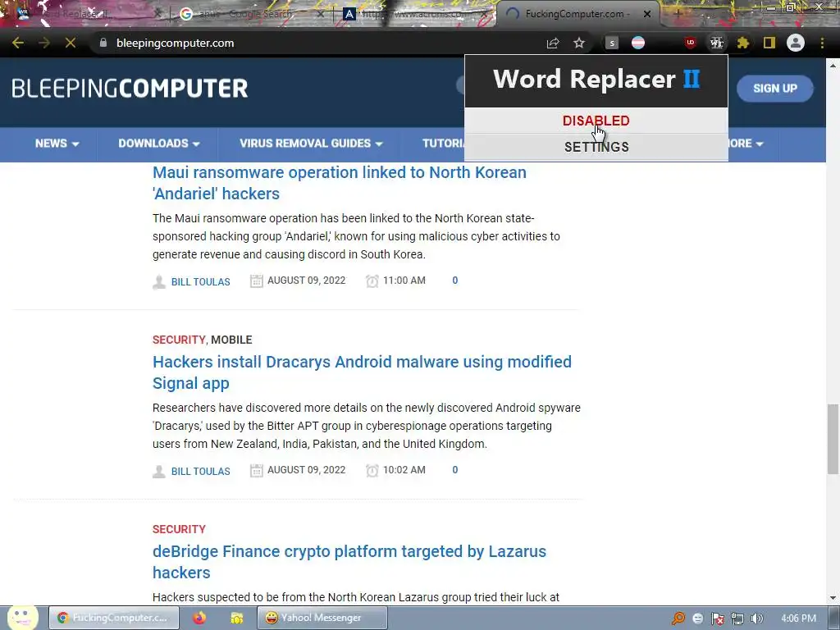The width and height of the screenshot is (840, 630).
Task: Click the orange magnifier tray icon
Action: point(678,619)
